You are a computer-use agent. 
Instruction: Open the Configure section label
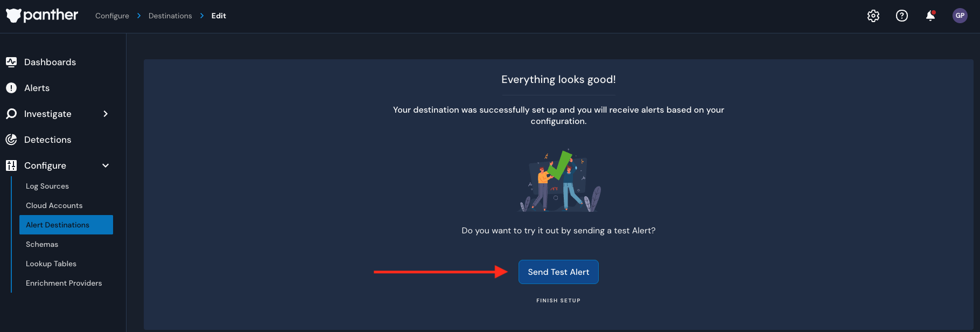[45, 165]
